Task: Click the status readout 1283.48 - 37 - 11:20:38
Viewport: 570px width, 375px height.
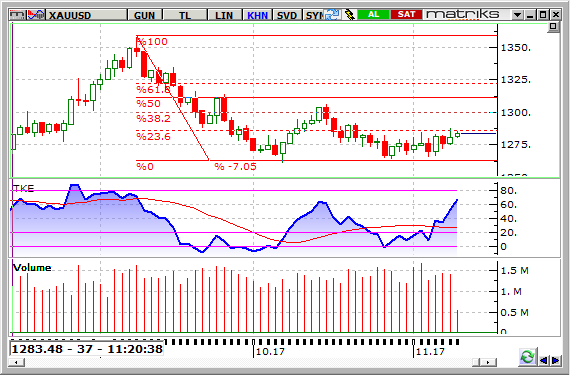Action: click(87, 349)
